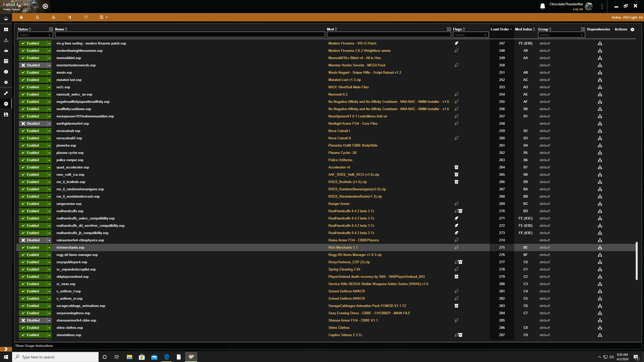The image size is (644, 362).
Task: Click the plugin list vertical scrollbar
Action: click(x=636, y=261)
